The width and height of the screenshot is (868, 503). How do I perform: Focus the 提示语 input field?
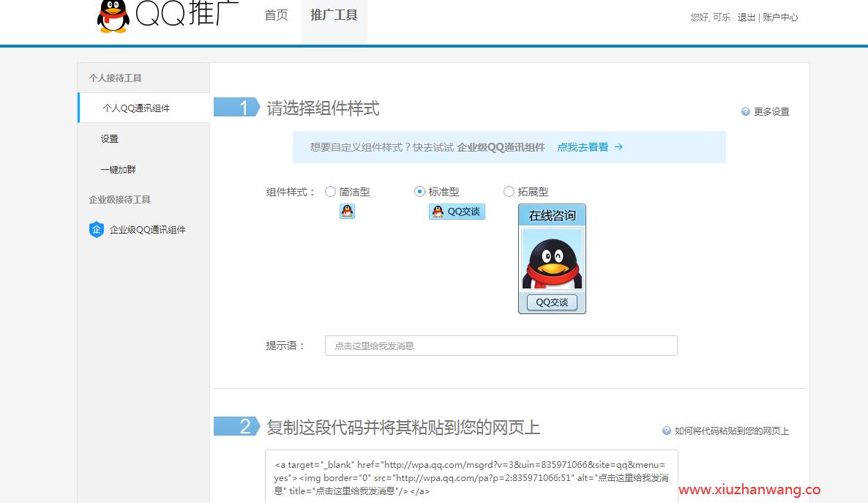[x=501, y=346]
